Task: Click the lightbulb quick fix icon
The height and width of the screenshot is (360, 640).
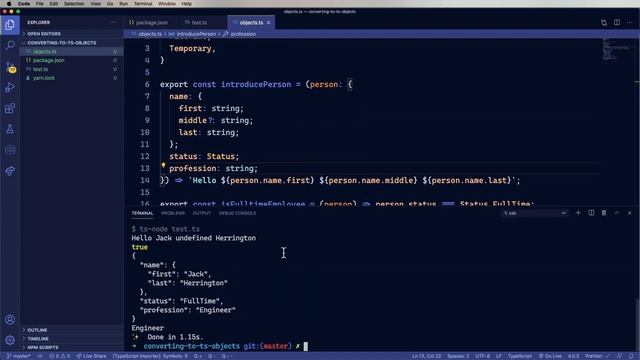Action: (x=163, y=166)
